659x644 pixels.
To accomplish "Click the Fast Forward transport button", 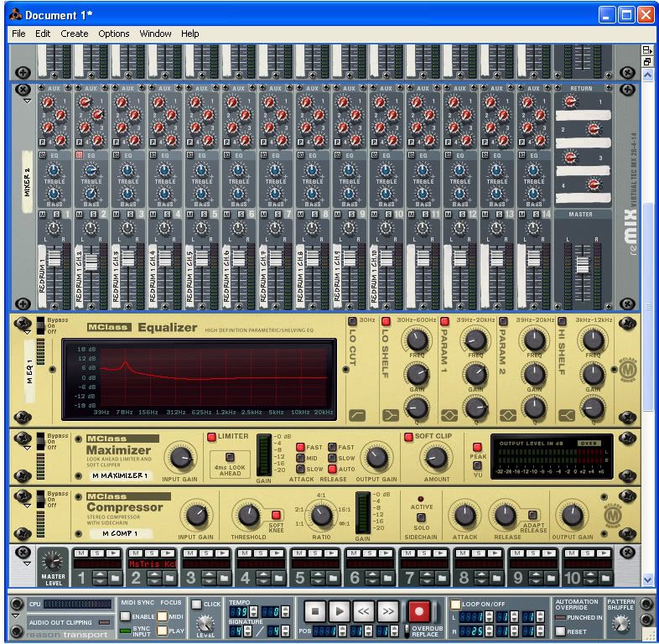I will [x=389, y=611].
